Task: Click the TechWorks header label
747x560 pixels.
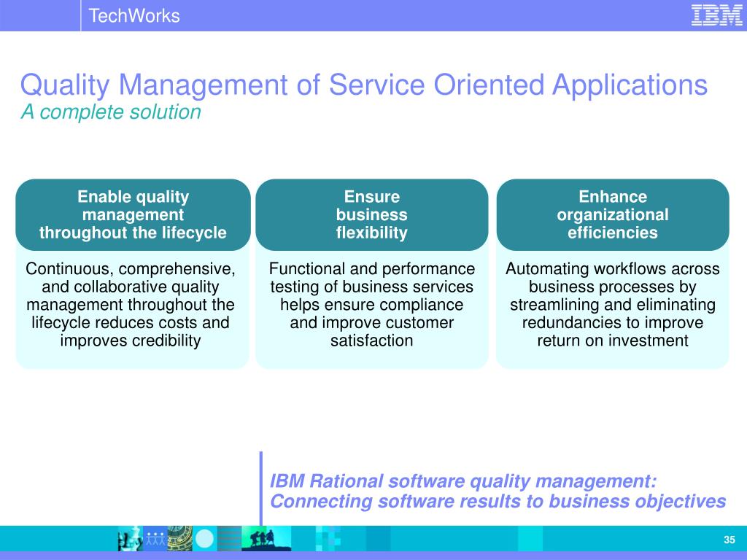Action: [x=134, y=16]
